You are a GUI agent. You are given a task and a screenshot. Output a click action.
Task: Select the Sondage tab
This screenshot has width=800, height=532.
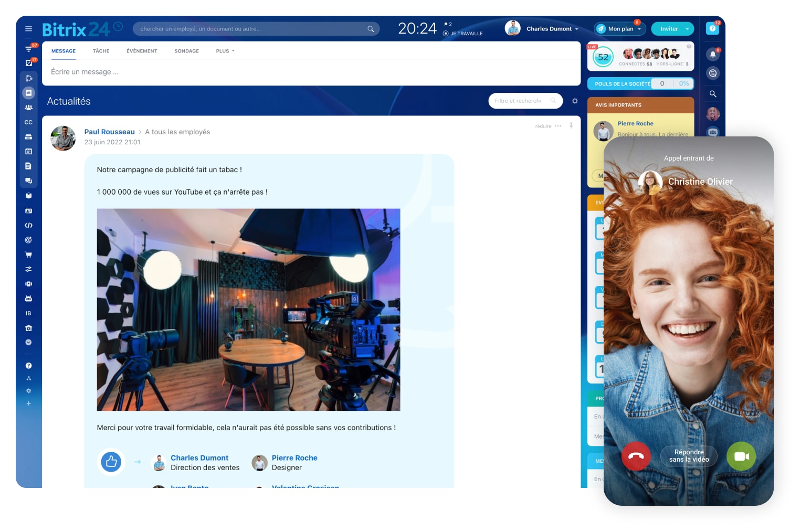pyautogui.click(x=186, y=51)
